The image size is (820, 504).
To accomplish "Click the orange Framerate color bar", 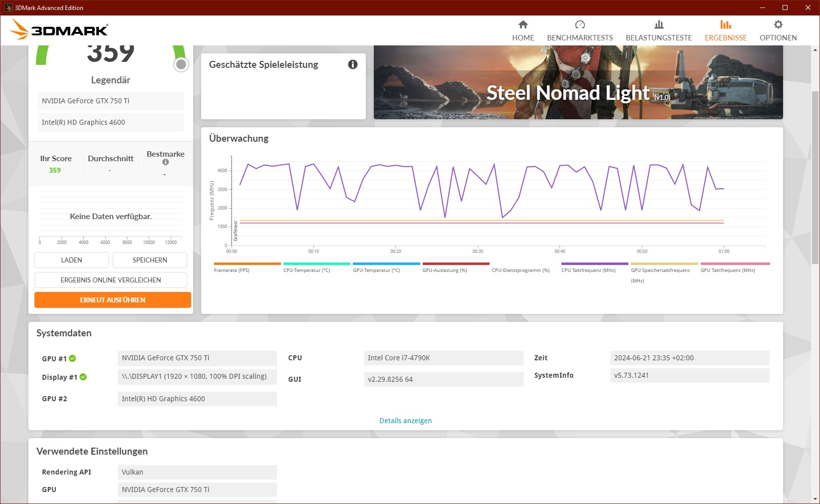I will 248,263.
